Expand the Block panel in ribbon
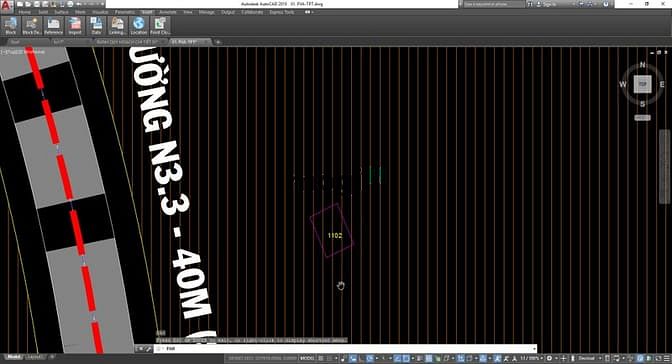 coord(11,26)
